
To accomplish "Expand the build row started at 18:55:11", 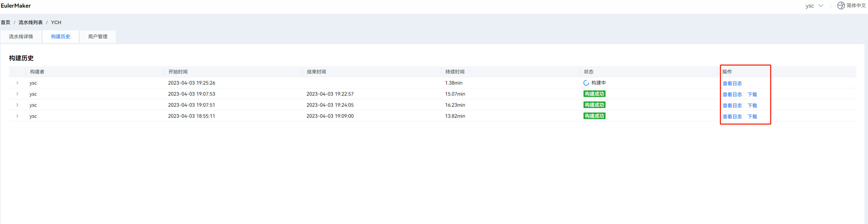I will click(17, 116).
